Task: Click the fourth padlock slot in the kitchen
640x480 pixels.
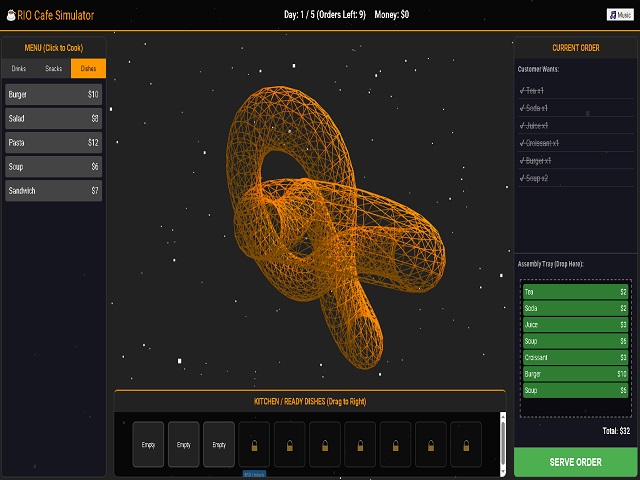Action: (x=360, y=444)
